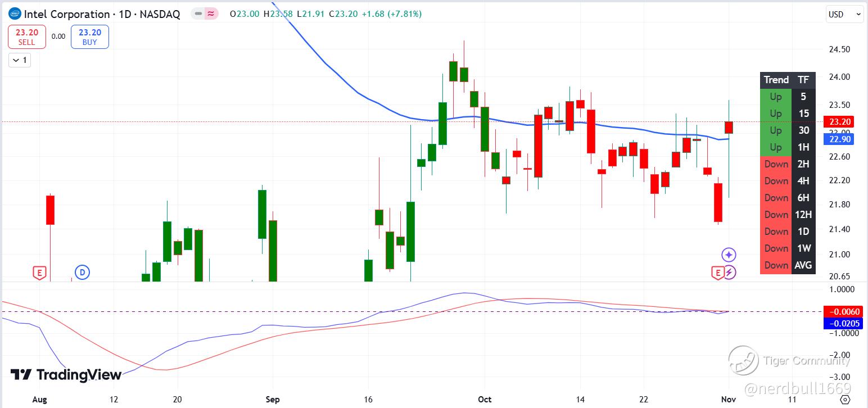The image size is (868, 408).
Task: Click the blue 23.20 BUY button
Action: (90, 37)
